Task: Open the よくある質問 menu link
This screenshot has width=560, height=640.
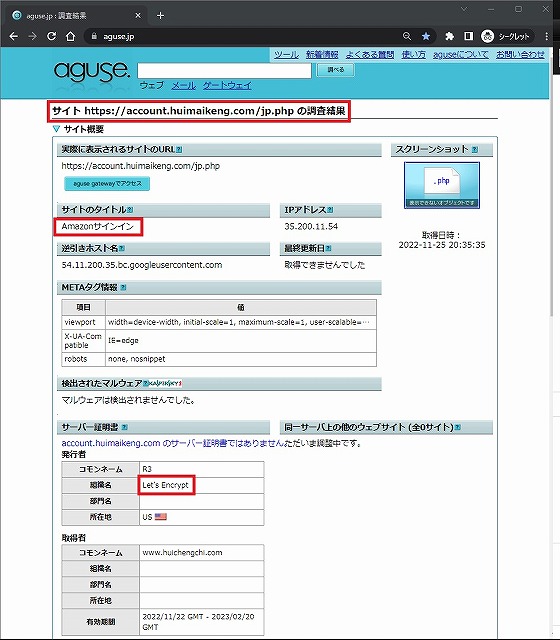Action: tap(370, 54)
